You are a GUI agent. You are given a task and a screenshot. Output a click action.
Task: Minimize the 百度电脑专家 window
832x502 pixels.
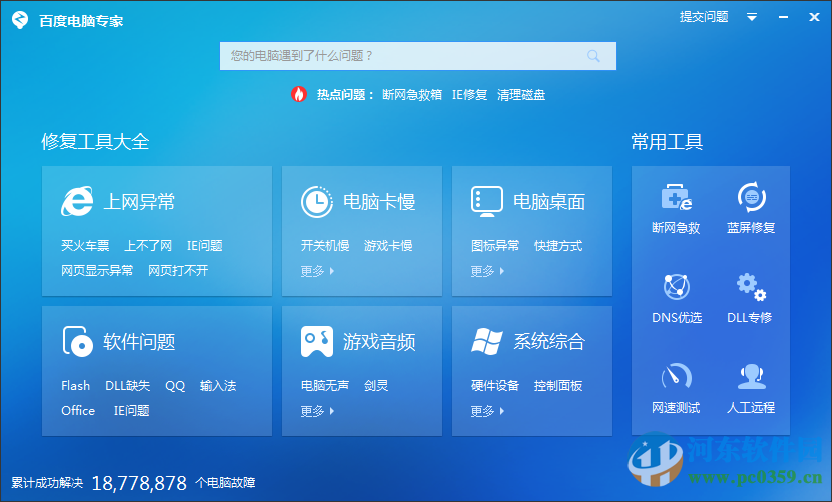pyautogui.click(x=783, y=18)
